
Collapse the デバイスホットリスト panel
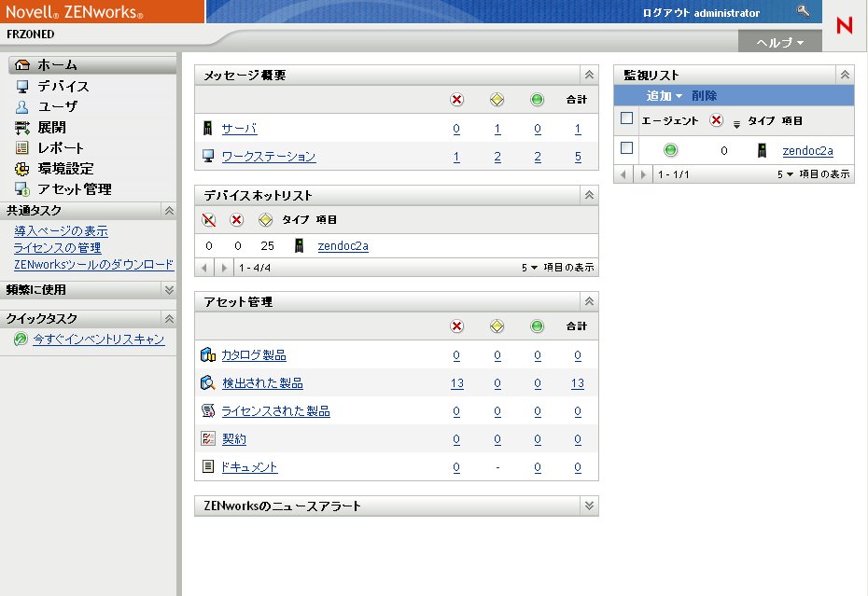[x=590, y=195]
